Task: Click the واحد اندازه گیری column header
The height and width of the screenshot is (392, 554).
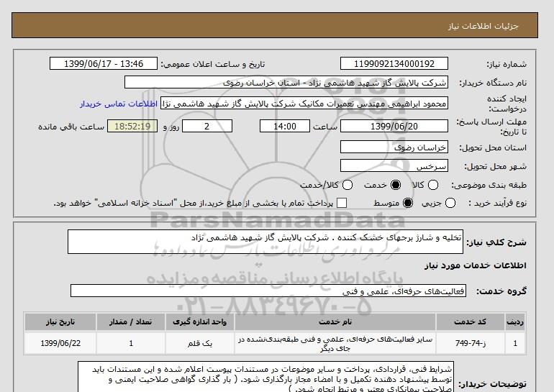Action: tap(199, 322)
